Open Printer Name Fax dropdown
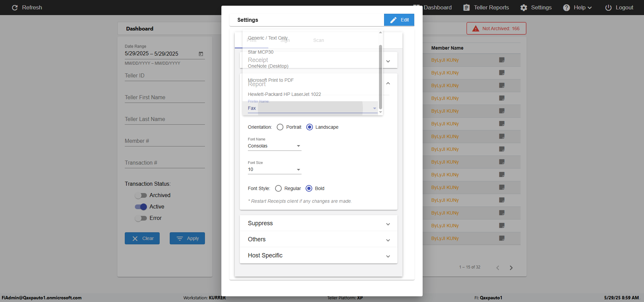Viewport: 644px width, 302px height. (x=313, y=108)
